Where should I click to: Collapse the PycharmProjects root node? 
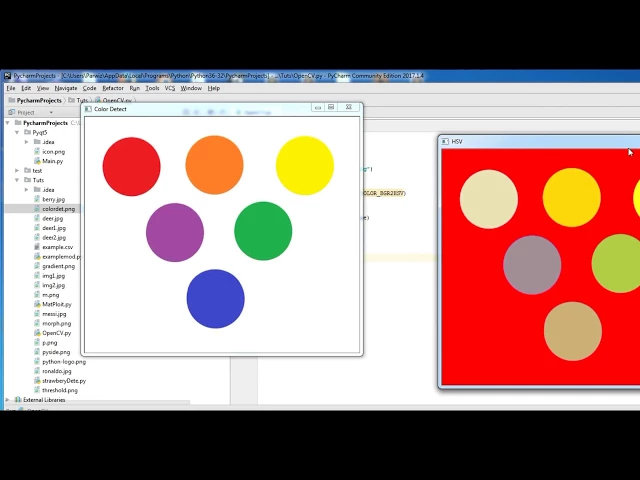tap(8, 123)
